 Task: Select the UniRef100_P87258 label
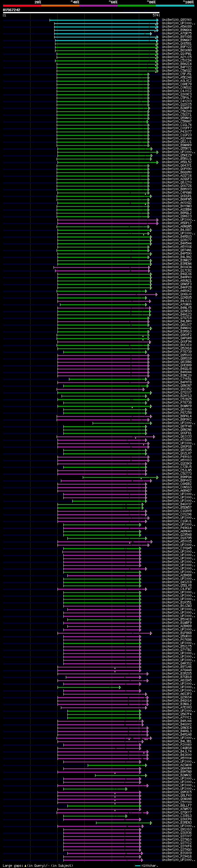tap(177, 412)
